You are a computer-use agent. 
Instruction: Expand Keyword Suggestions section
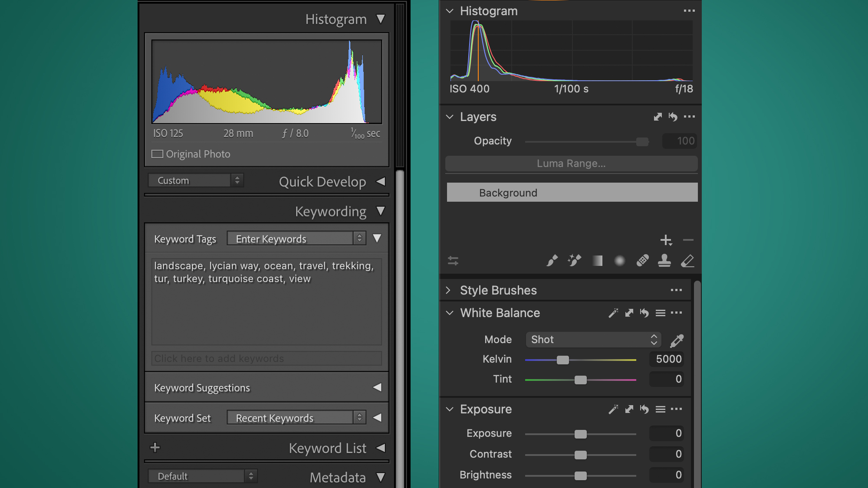point(377,387)
